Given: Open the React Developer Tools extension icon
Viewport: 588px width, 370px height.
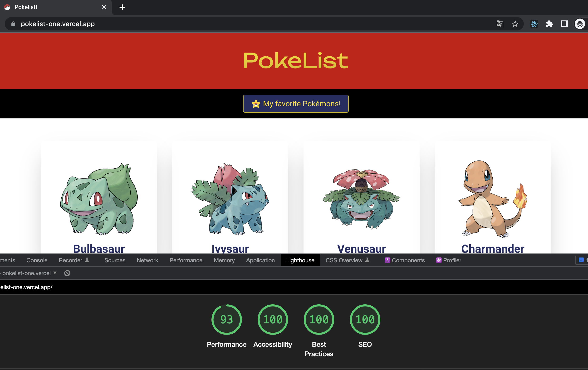Looking at the screenshot, I should pyautogui.click(x=534, y=24).
